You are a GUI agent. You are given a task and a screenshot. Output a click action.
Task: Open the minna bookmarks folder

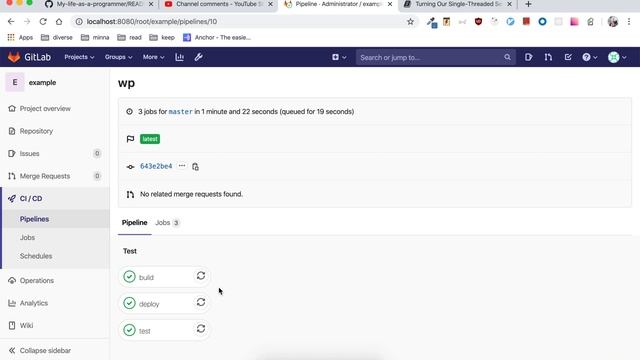95,38
